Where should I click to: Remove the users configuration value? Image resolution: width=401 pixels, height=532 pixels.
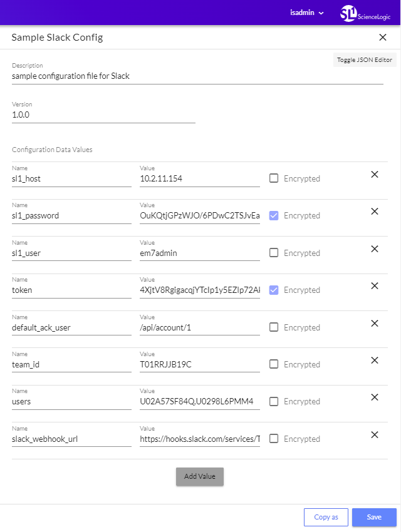click(x=374, y=397)
